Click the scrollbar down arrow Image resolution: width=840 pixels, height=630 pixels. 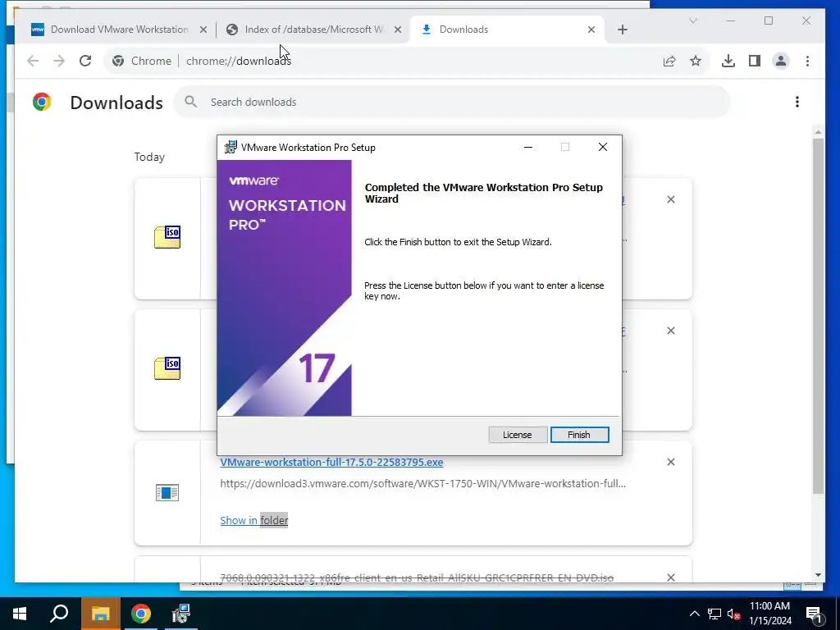(818, 575)
